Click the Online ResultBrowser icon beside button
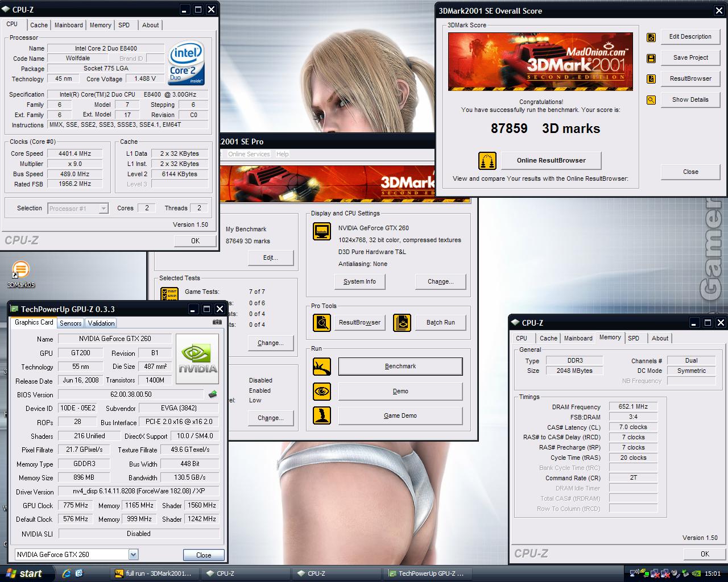 (487, 161)
